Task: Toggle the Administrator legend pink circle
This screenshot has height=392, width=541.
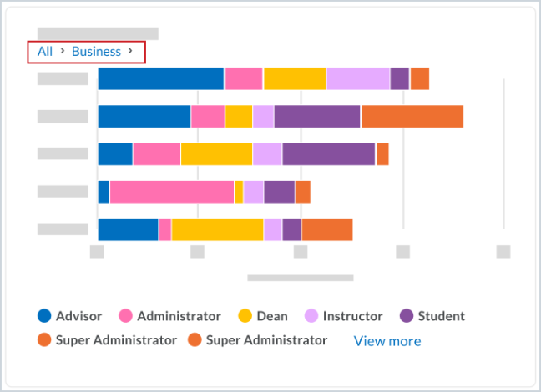Action: tap(126, 316)
